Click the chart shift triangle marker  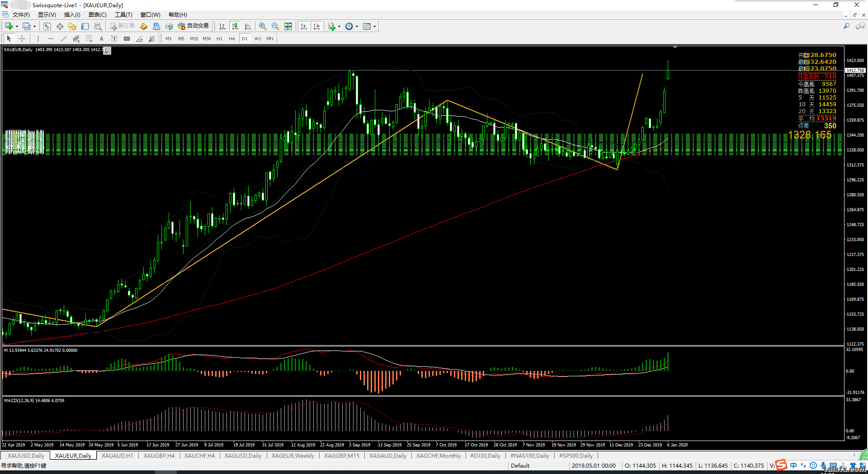pos(675,47)
